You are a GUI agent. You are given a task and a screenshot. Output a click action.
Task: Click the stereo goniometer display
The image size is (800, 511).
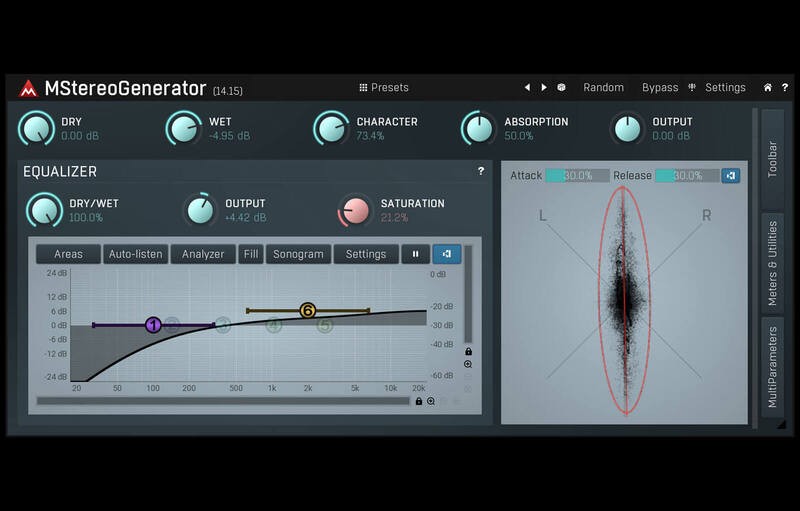[624, 302]
